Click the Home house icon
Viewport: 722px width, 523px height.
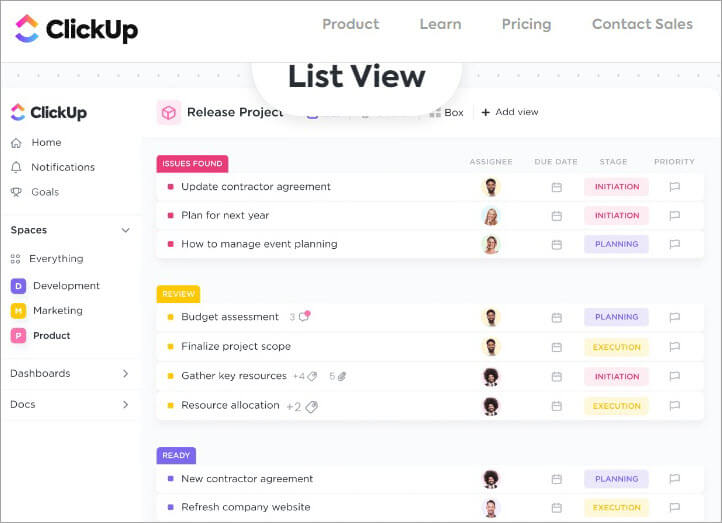coord(16,143)
